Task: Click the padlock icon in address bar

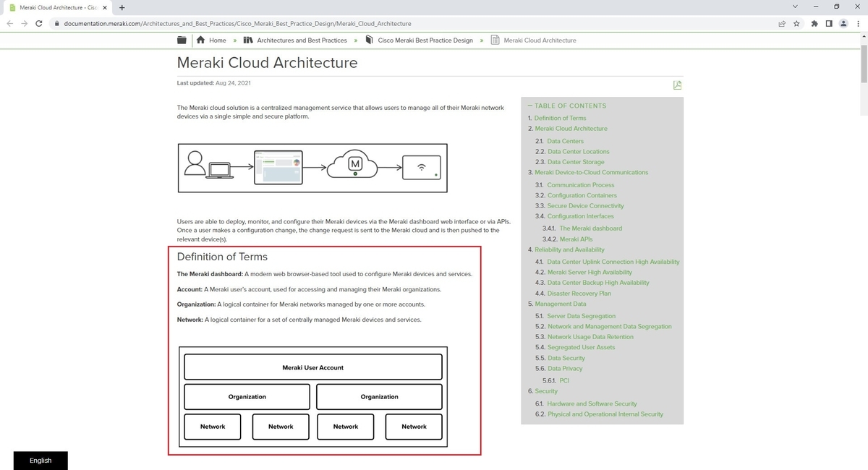Action: coord(56,23)
